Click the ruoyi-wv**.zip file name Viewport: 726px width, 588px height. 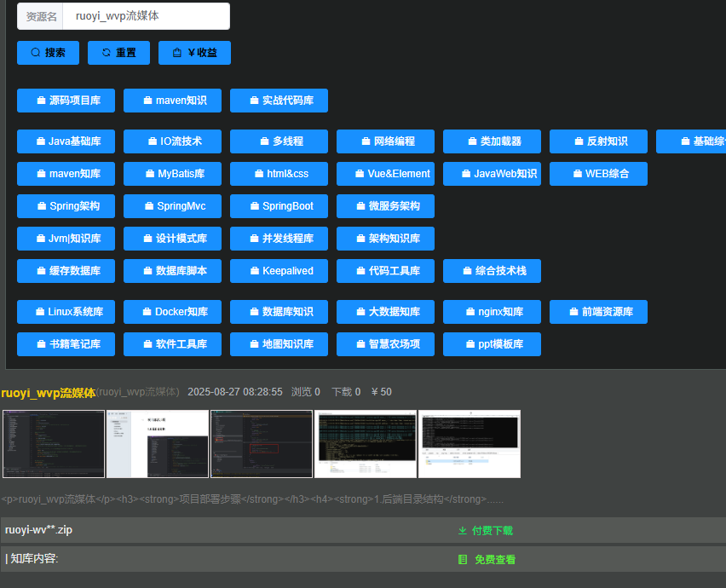click(38, 530)
